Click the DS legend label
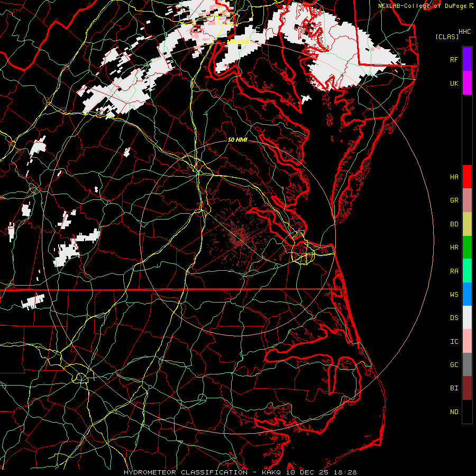476x476 pixels. 454,318
